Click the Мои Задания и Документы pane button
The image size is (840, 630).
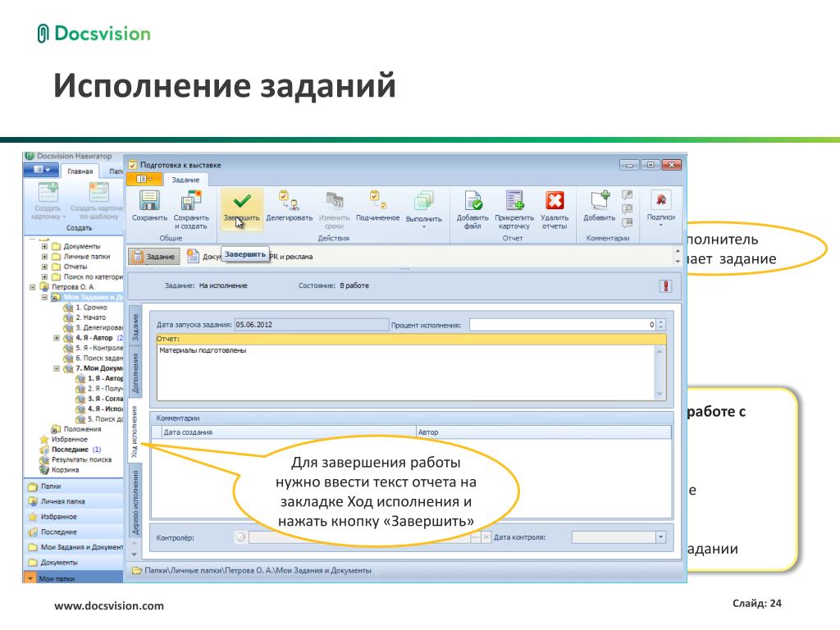(74, 547)
